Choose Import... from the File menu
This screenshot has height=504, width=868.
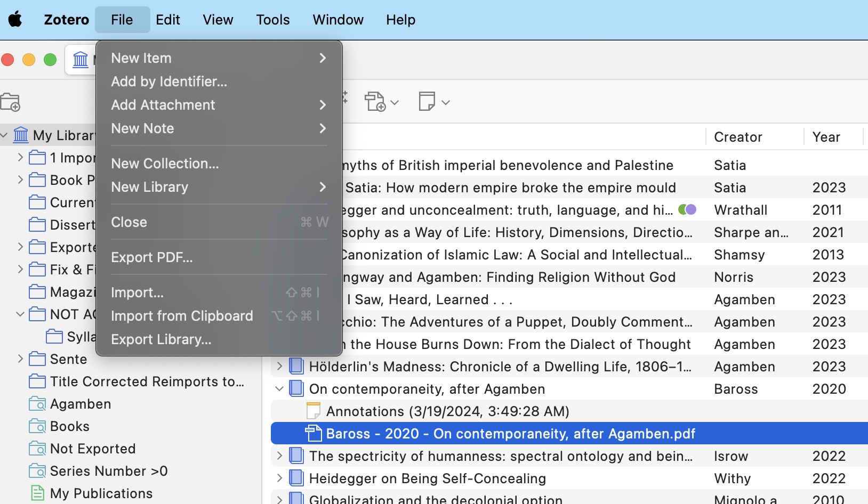click(219, 292)
